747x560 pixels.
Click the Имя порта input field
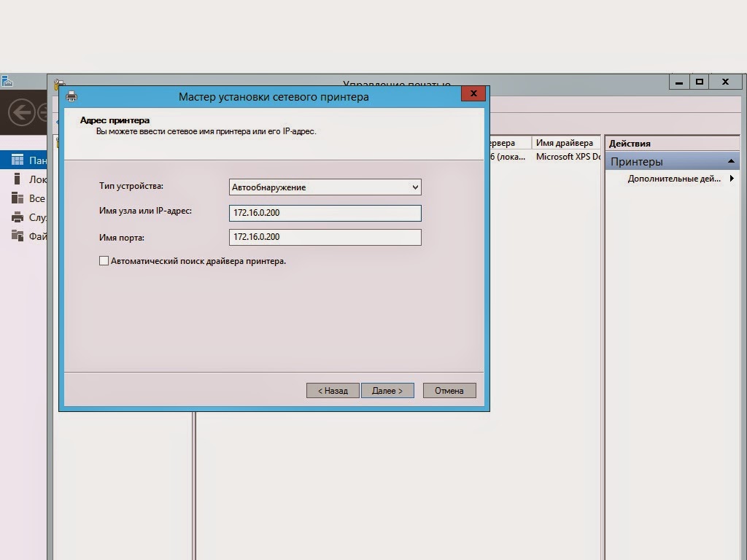[x=325, y=237]
